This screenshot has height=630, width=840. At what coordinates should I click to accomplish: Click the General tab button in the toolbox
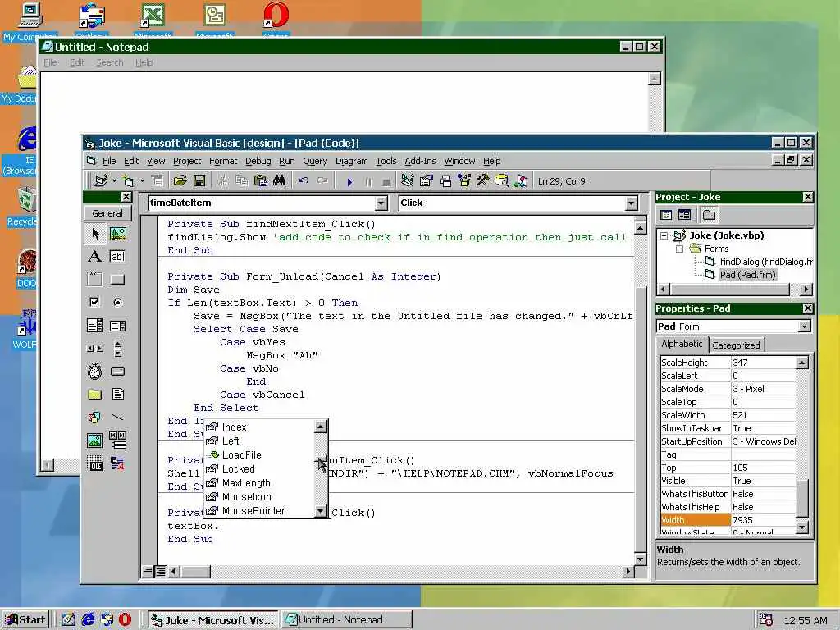(107, 213)
